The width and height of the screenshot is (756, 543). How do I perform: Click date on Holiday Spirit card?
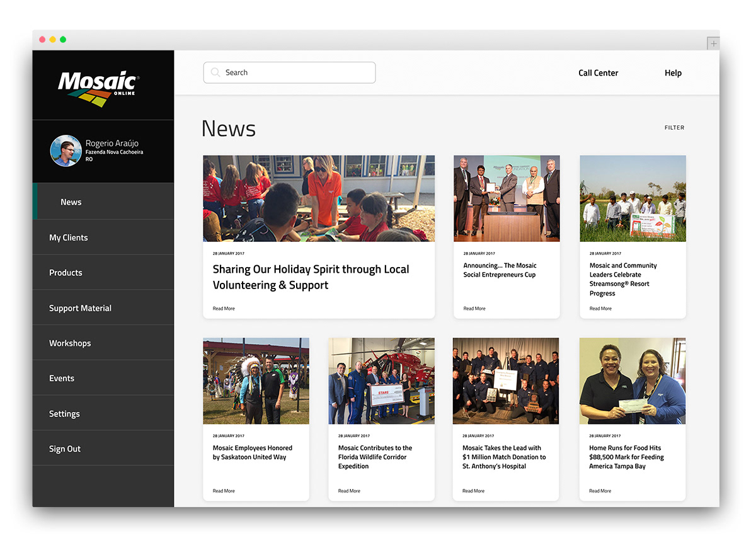228,253
